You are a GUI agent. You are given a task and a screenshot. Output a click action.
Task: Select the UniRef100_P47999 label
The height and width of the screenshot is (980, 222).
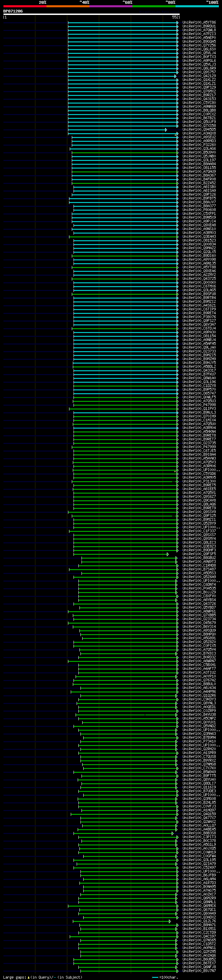199,447
